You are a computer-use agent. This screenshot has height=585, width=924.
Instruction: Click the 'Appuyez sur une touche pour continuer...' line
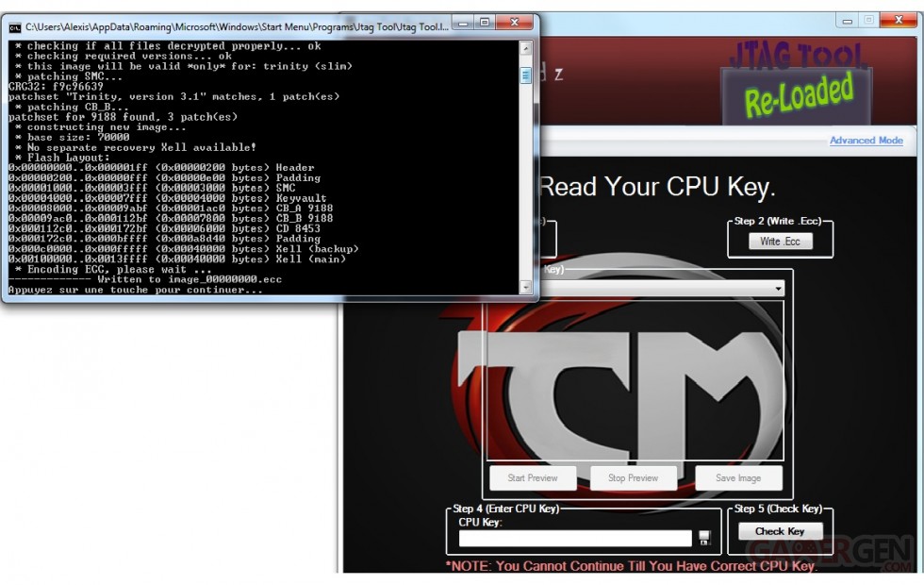pyautogui.click(x=136, y=291)
